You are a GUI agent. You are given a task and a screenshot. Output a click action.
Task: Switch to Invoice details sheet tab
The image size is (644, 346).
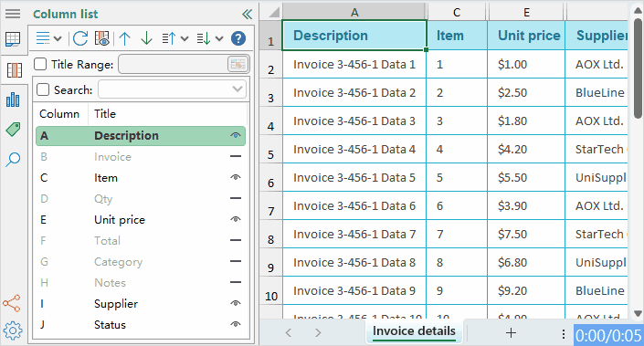click(x=414, y=331)
